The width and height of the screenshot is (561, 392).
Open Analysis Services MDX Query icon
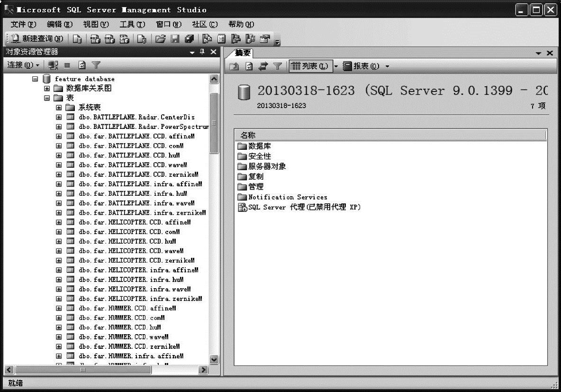click(95, 39)
